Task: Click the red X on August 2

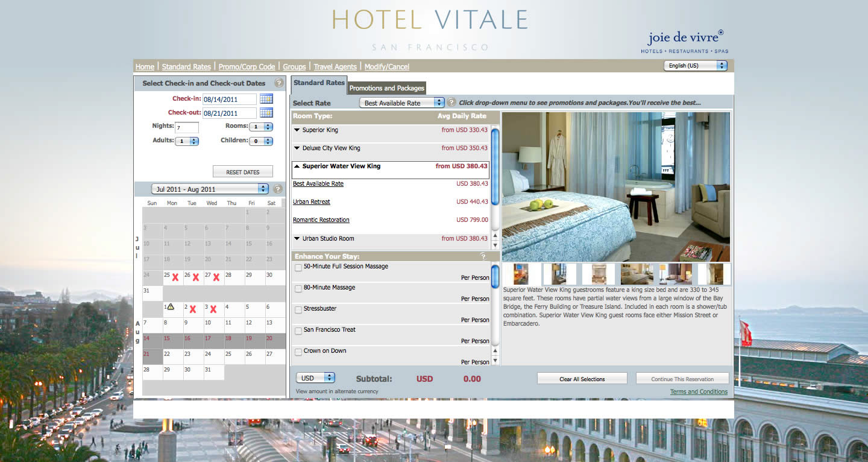Action: point(193,309)
